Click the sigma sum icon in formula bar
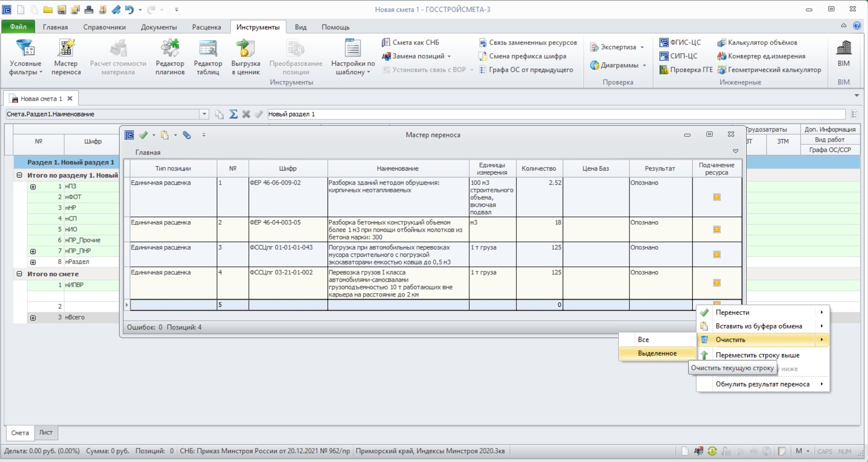The width and height of the screenshot is (868, 462). (233, 114)
